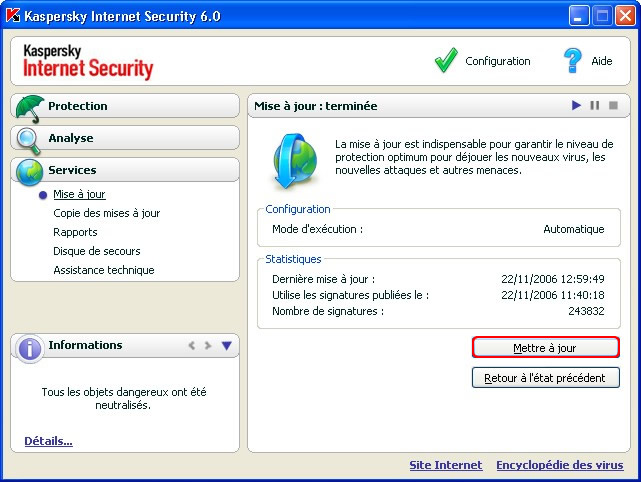
Task: Click 'Utilise les signatures publiées le :' label
Action: coord(351,295)
